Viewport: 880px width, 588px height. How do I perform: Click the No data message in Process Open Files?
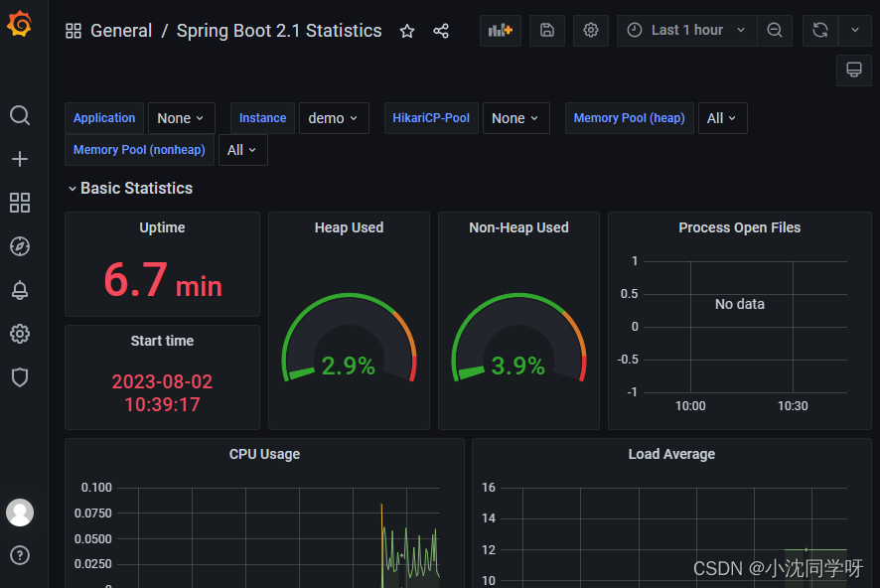coord(740,304)
